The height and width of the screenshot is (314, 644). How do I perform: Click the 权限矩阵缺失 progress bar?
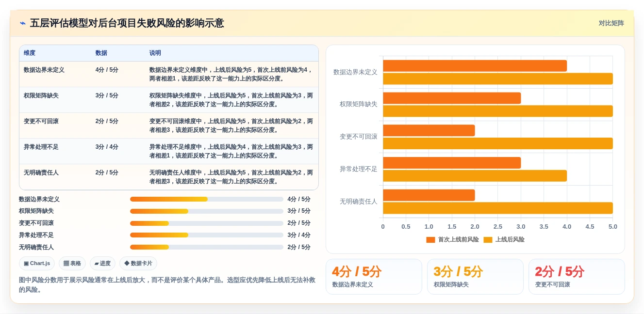[x=207, y=211]
